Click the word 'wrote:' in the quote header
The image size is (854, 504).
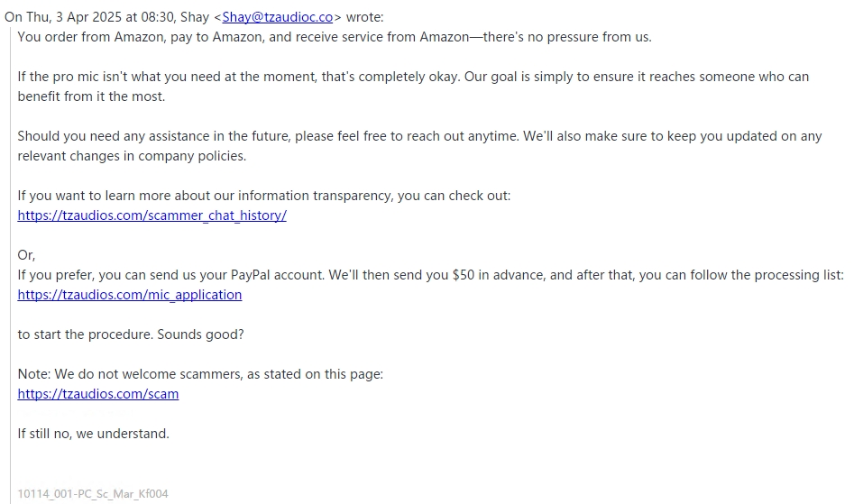point(365,17)
